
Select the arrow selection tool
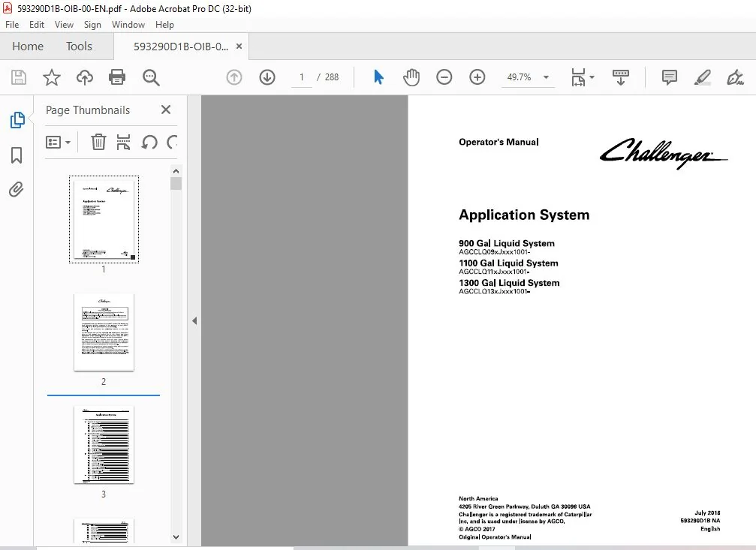pos(378,77)
